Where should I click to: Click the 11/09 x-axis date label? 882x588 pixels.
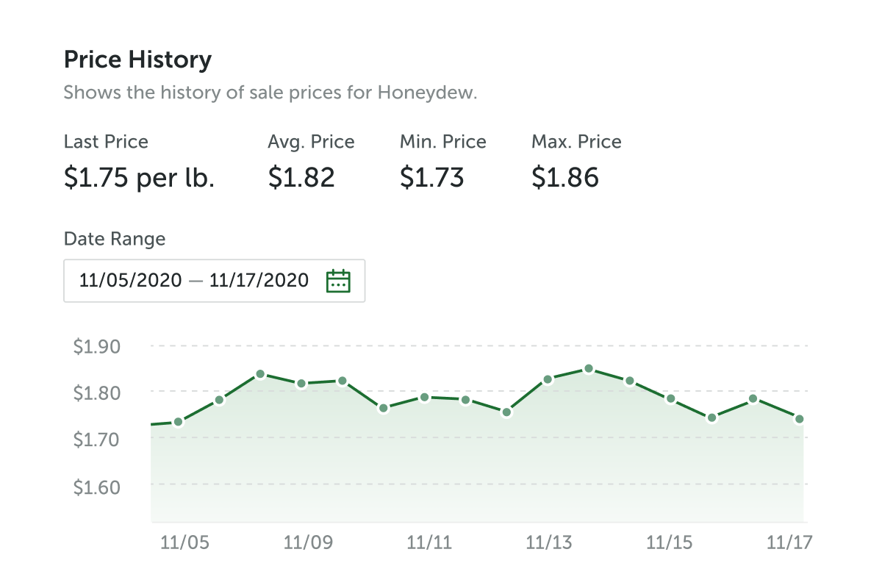(x=308, y=543)
